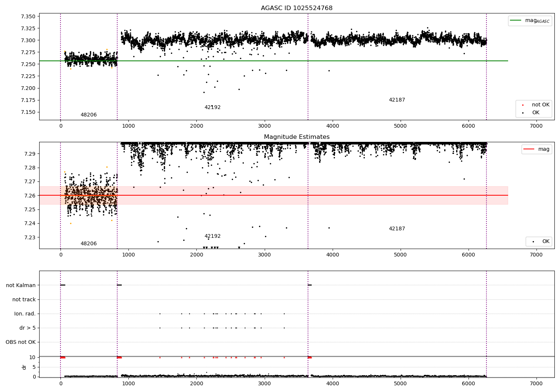Click the 7.325 y-axis tick label
Viewport: 560px width, 392px height.
pos(28,28)
